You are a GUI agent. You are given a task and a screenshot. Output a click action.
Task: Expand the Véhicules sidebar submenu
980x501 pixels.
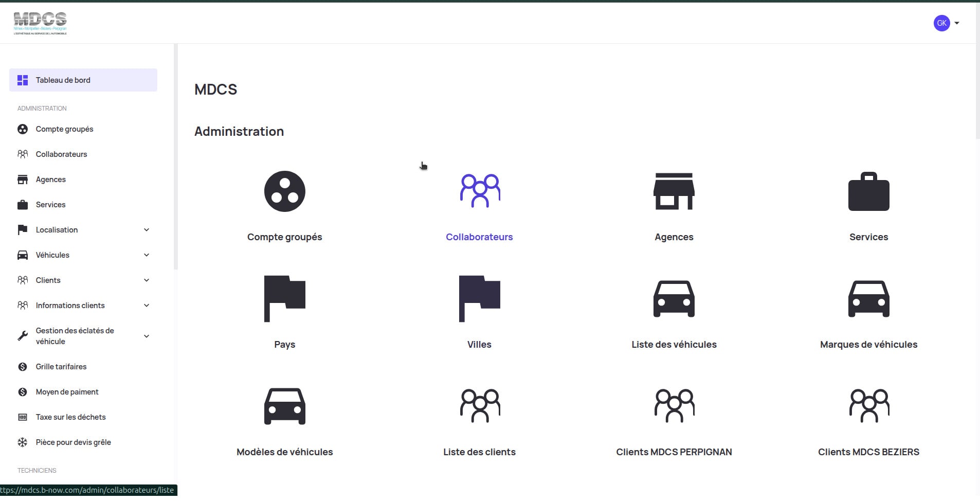click(147, 255)
